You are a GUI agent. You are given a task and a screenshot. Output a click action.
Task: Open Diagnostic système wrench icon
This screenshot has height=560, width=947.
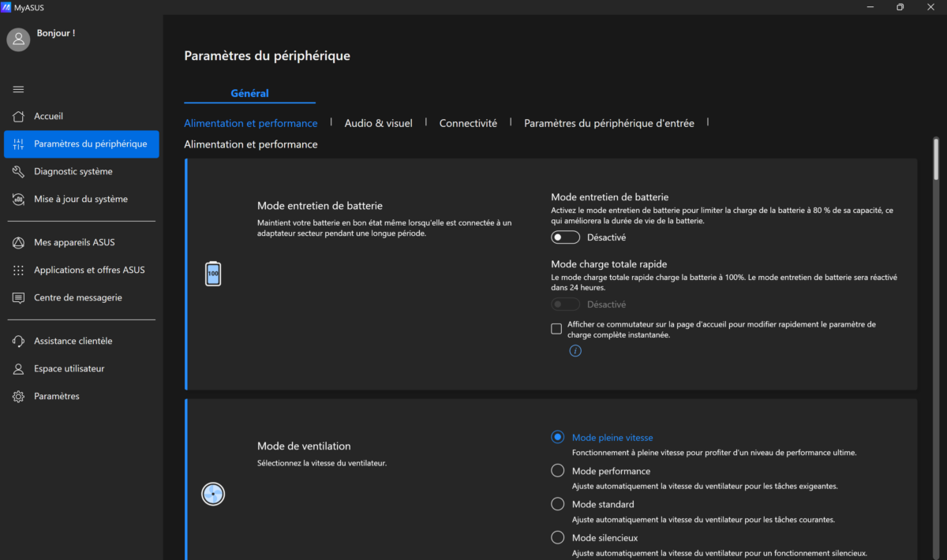[18, 172]
